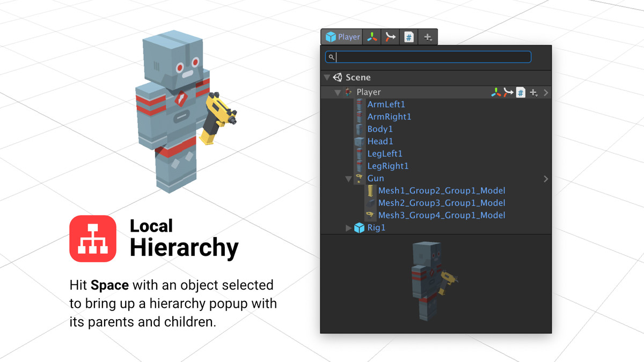This screenshot has width=644, height=362.
Task: Select ArmLeft1 in the hierarchy
Action: pos(386,105)
